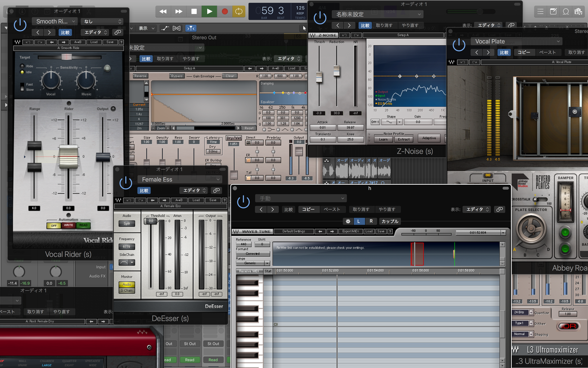Open the 手動 preset dropdown in Waves Tune
The width and height of the screenshot is (588, 368).
click(x=301, y=198)
